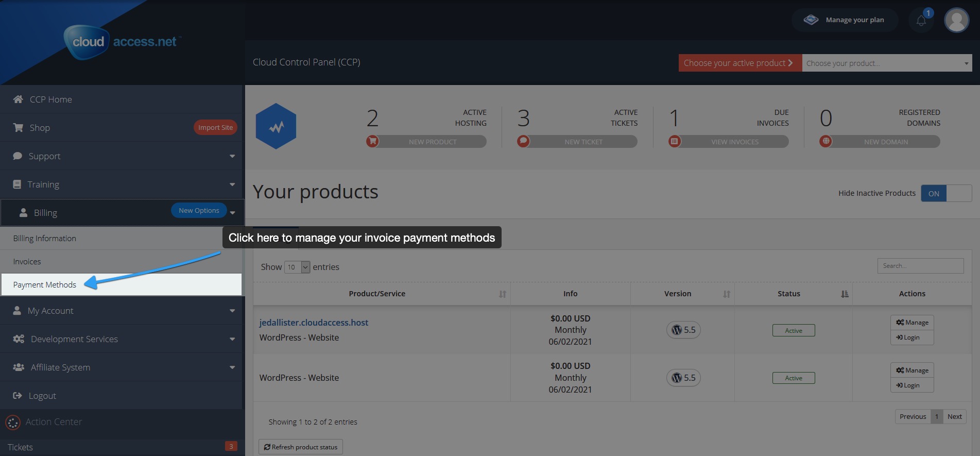The width and height of the screenshot is (980, 456).
Task: Go to CCP Home menu item
Action: click(x=122, y=99)
